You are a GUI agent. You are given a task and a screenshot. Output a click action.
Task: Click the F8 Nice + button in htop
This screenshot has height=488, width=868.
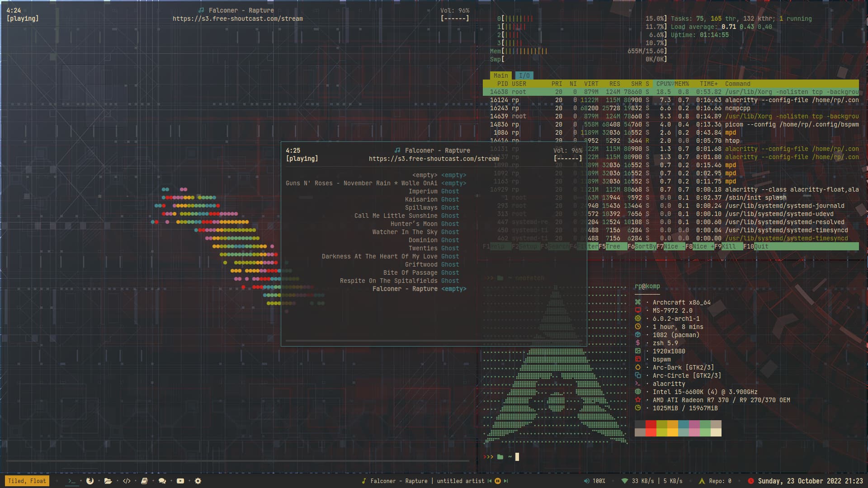click(x=699, y=246)
